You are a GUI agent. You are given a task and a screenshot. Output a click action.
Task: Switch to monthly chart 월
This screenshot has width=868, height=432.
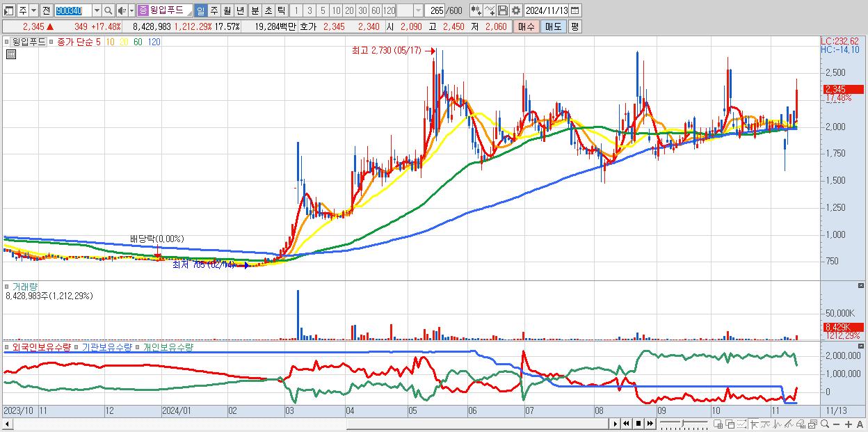227,10
